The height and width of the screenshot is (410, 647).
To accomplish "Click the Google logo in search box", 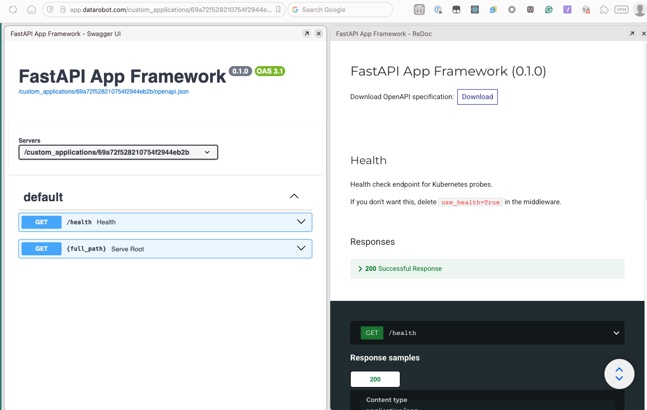I will [295, 9].
